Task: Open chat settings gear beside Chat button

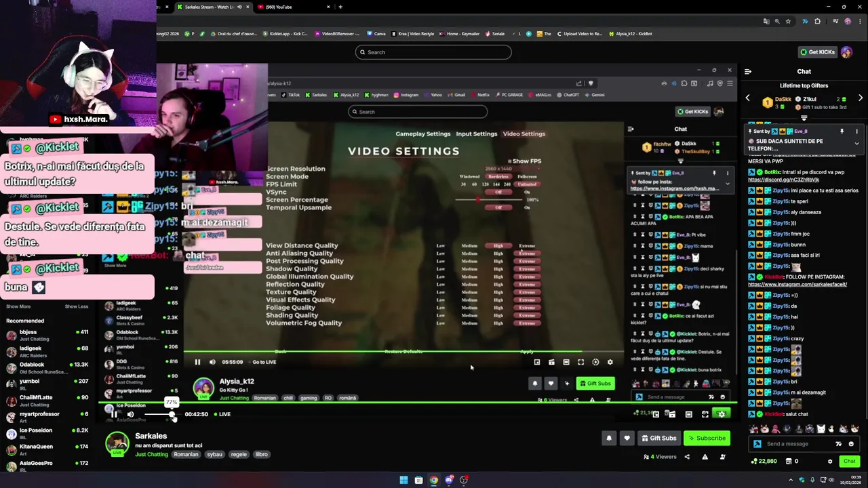Action: coord(830,462)
